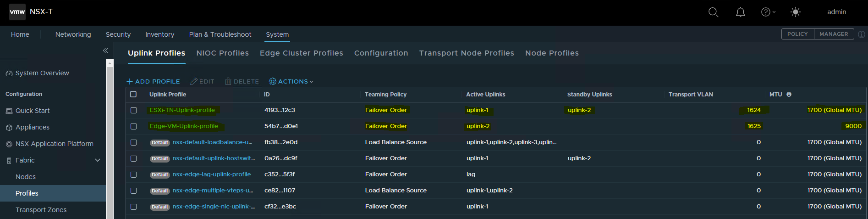The height and width of the screenshot is (219, 868).
Task: Open the Home menu
Action: pos(20,34)
